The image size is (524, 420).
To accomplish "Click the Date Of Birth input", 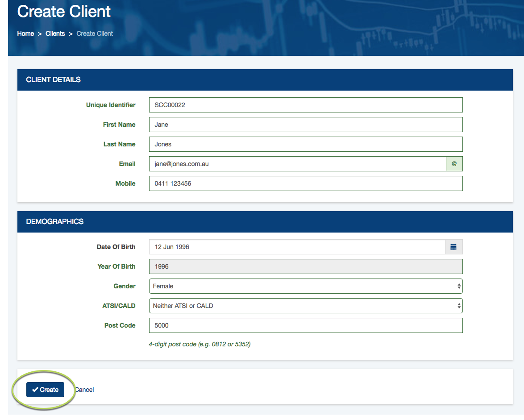I will click(x=297, y=247).
